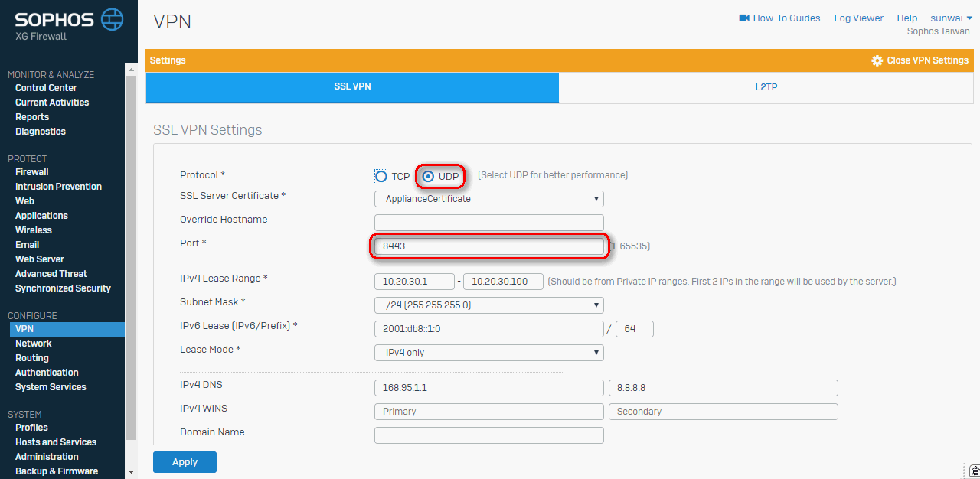This screenshot has width=980, height=479.
Task: Open Wireless in the sidebar
Action: point(34,230)
